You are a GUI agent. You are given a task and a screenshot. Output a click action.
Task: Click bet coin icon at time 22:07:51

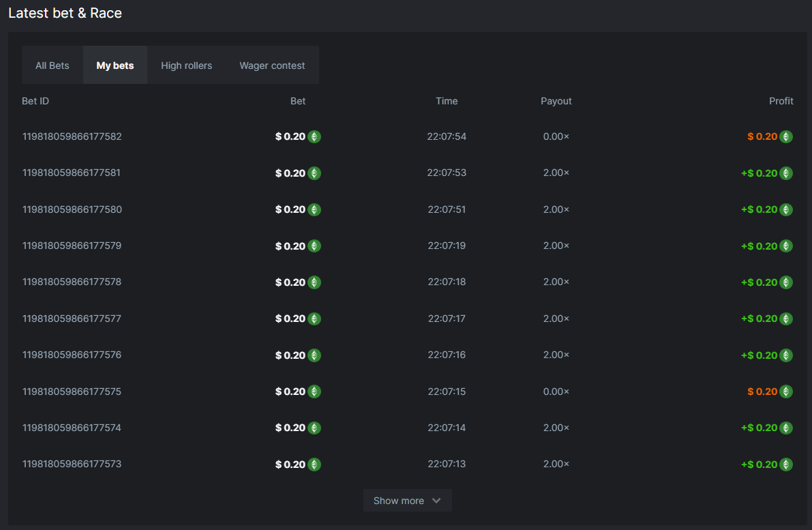click(314, 209)
